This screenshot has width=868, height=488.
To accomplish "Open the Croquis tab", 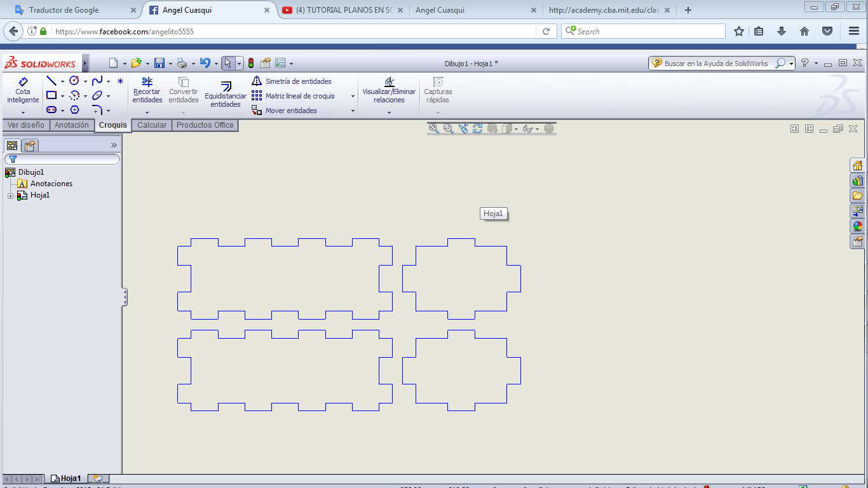I will tap(113, 125).
